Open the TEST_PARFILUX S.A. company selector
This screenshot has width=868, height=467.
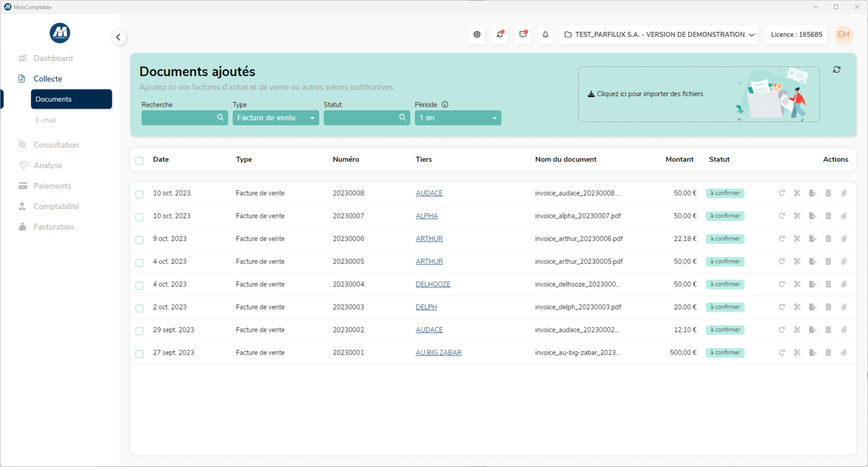click(x=659, y=35)
